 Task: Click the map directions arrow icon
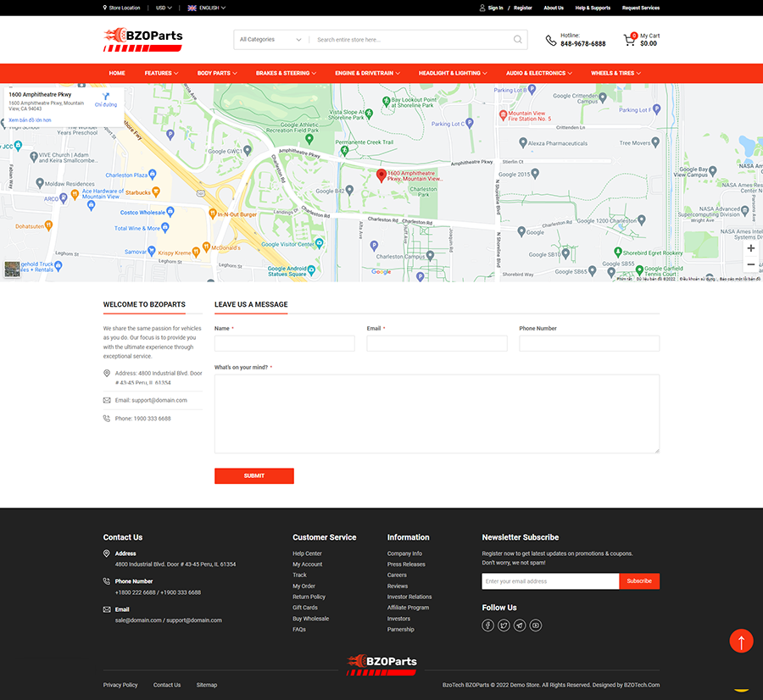pyautogui.click(x=106, y=96)
